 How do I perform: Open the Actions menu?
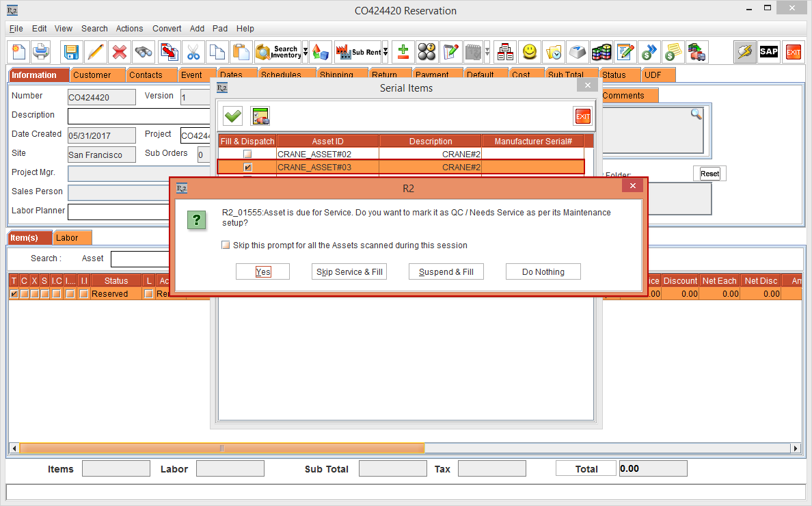[129, 29]
